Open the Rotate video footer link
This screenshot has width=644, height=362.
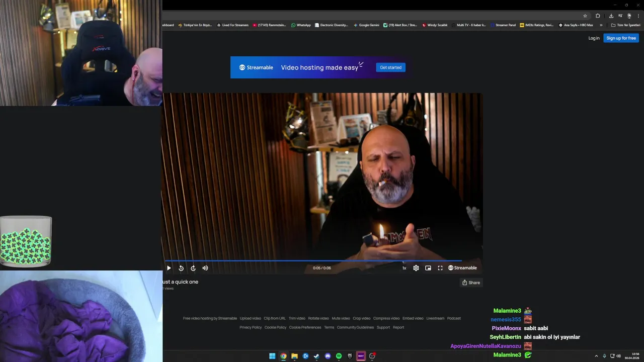(318, 318)
